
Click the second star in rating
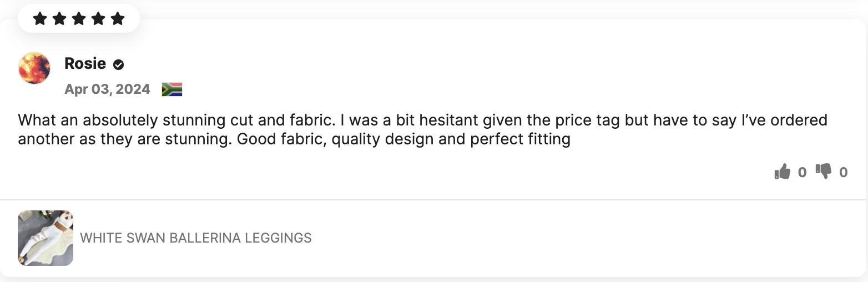coord(59,19)
